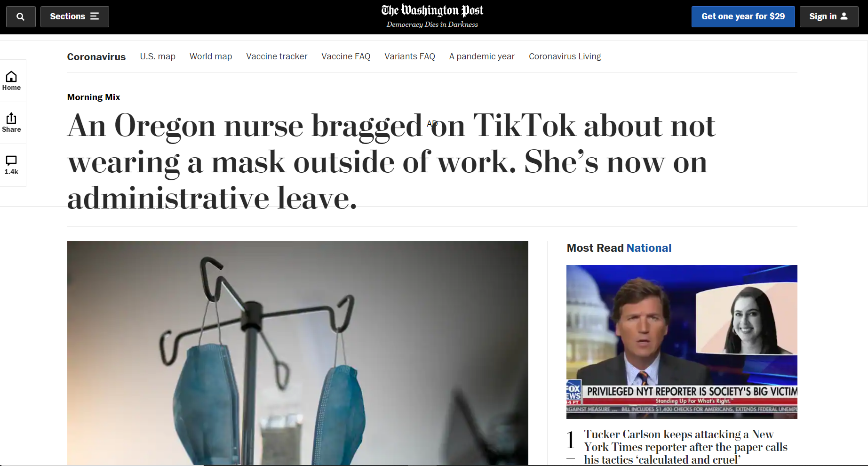Go to Variants FAQ
868x466 pixels.
click(x=410, y=56)
